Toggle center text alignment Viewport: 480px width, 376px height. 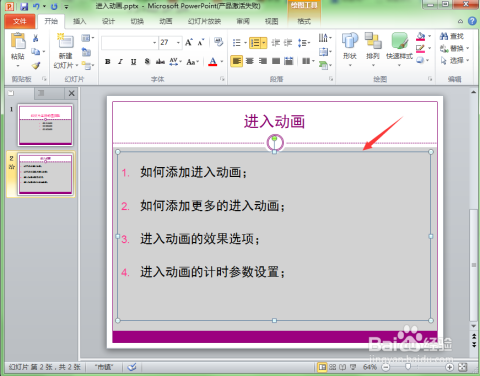click(250, 61)
